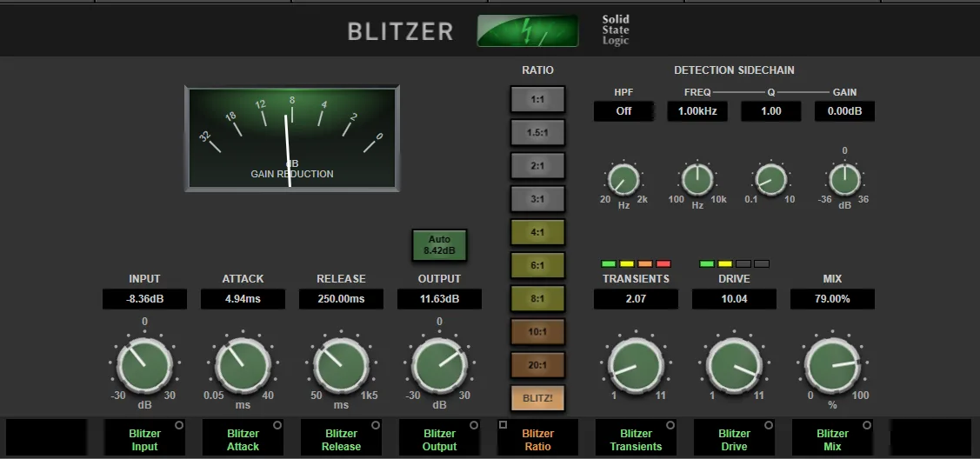Click the circle indicator on Blitzer Mix

[867, 425]
